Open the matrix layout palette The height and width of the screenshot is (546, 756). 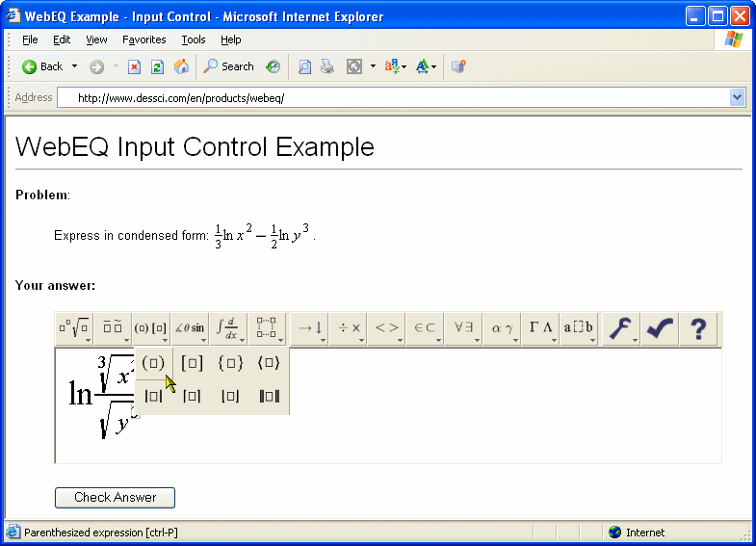(x=267, y=328)
